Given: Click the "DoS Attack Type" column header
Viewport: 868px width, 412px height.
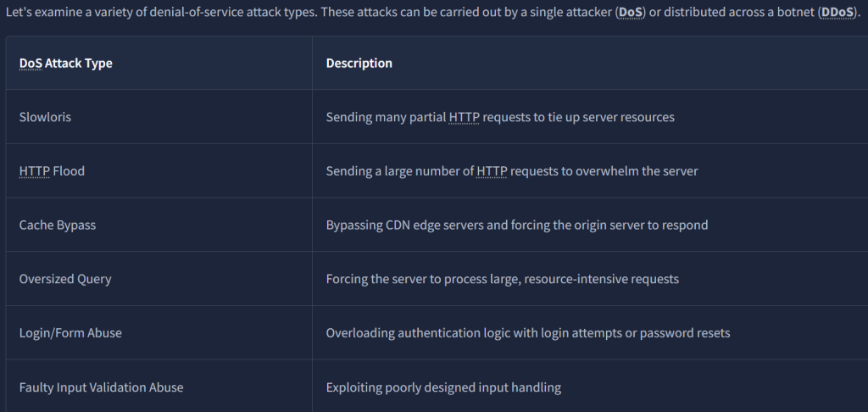Looking at the screenshot, I should click(65, 64).
